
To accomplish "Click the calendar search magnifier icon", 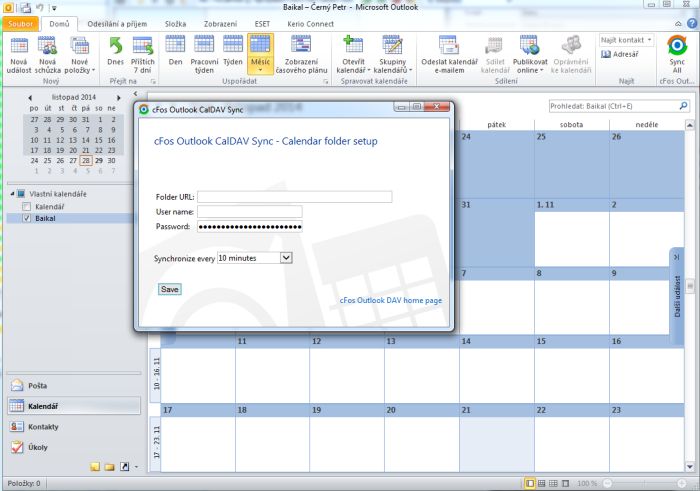I will (x=683, y=106).
